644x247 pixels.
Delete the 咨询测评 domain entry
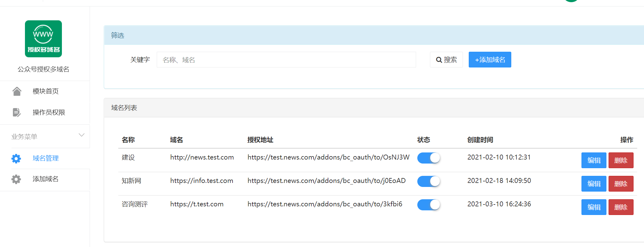point(621,207)
